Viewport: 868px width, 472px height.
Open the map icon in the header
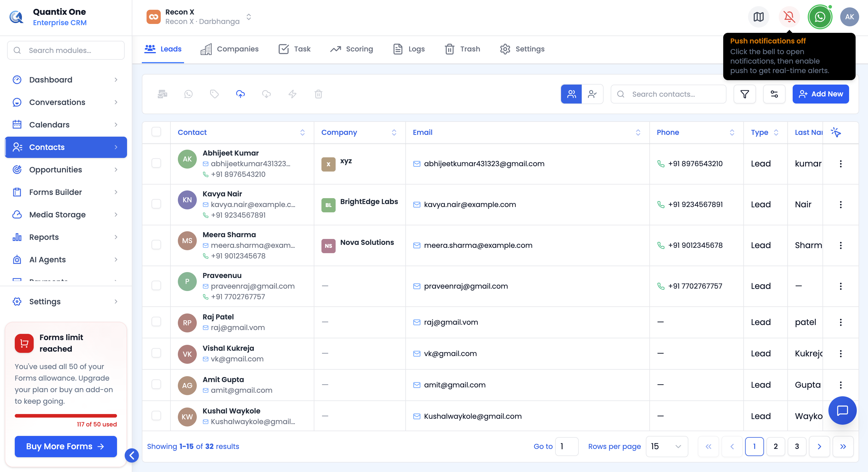[x=758, y=17]
